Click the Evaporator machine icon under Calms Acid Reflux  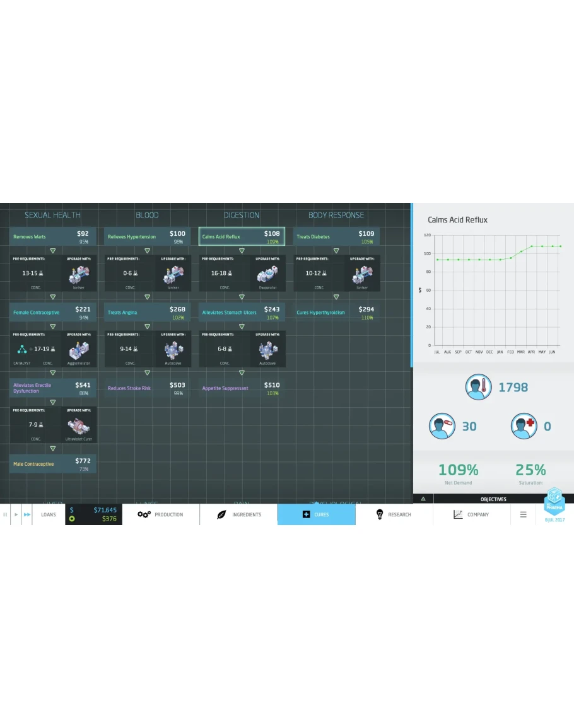click(267, 274)
